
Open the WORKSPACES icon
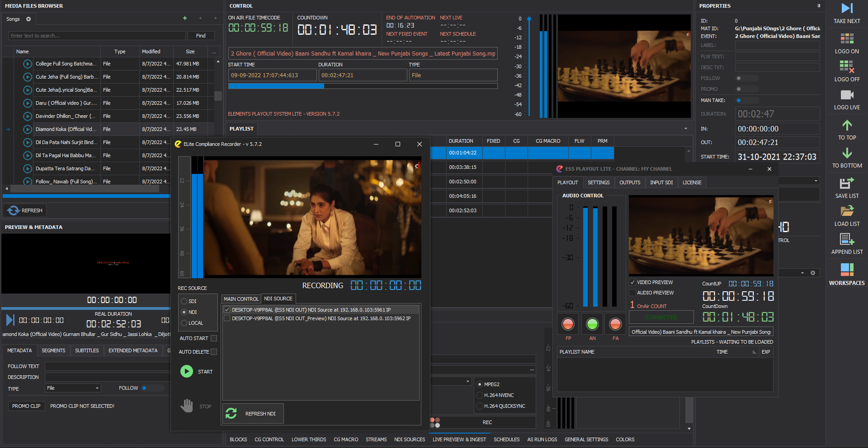(847, 270)
